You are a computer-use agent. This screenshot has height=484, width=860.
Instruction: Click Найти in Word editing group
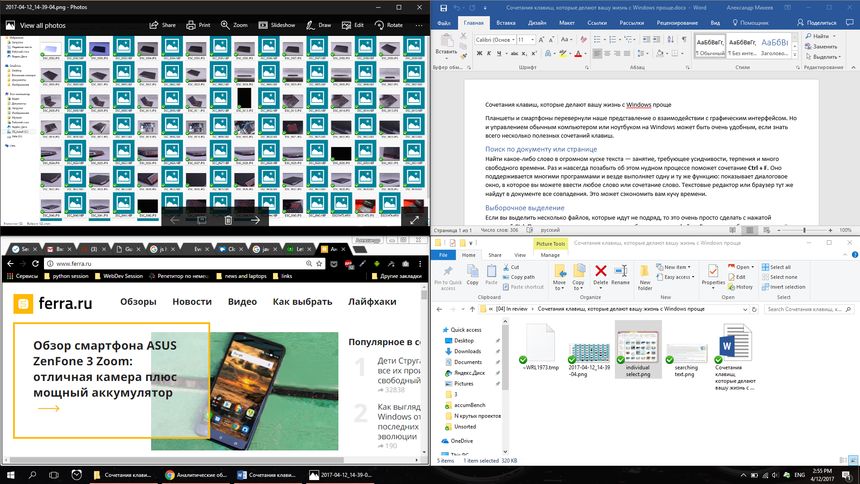point(818,36)
